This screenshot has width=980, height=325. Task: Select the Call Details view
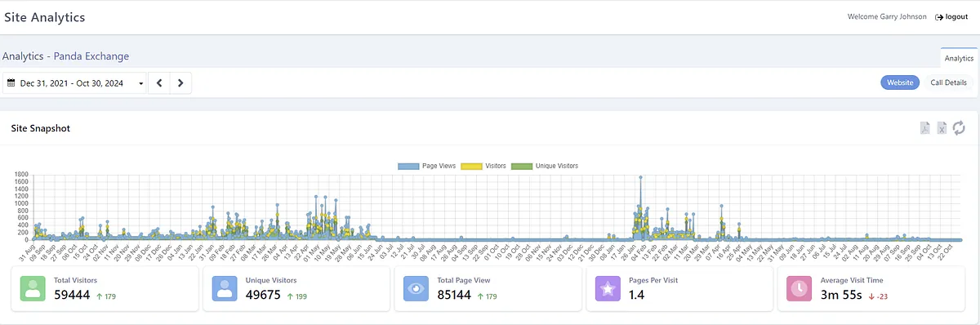(948, 82)
